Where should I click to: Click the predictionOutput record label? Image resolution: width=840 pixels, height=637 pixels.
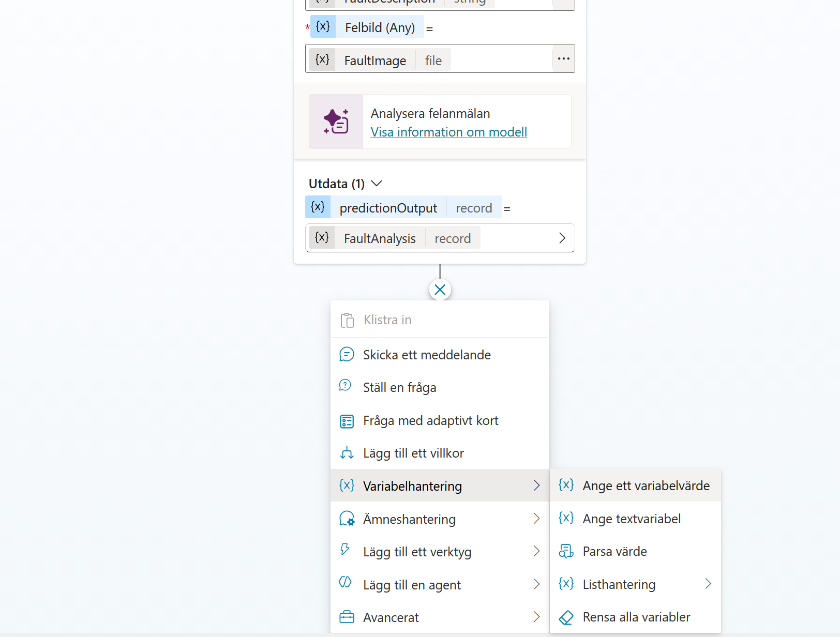click(403, 207)
